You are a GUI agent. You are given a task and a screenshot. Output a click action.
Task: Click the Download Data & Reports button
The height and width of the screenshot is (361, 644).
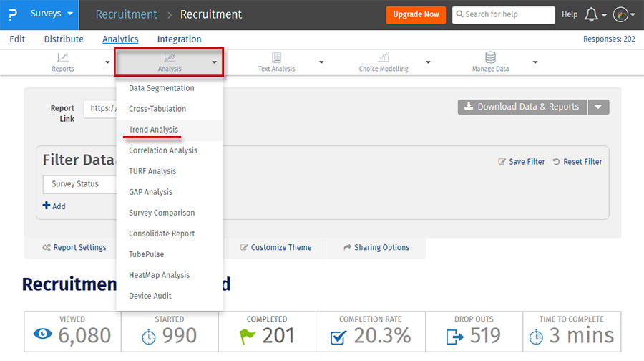tap(522, 107)
